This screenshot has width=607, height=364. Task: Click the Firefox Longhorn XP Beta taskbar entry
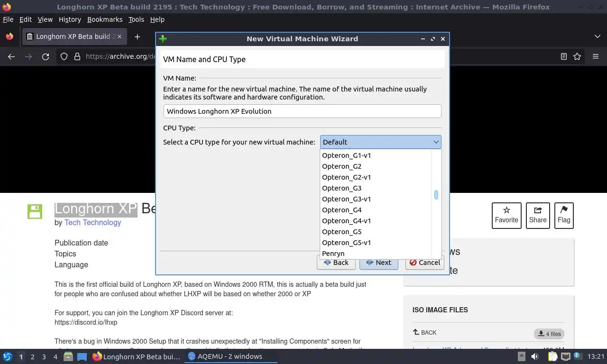tap(137, 356)
